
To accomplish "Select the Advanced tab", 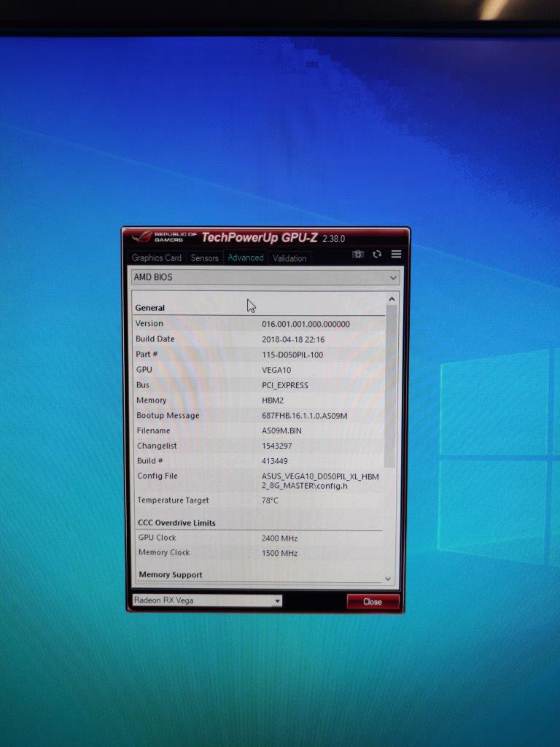I will (x=246, y=258).
